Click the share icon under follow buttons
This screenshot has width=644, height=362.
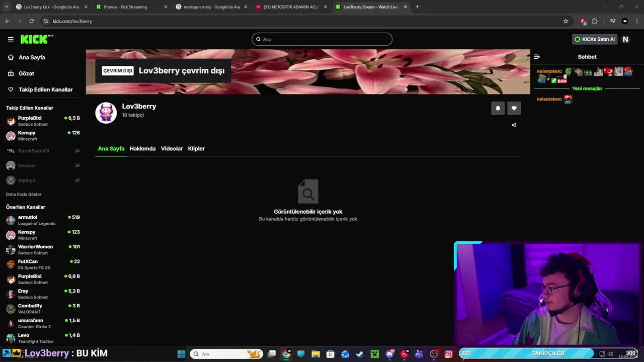[x=514, y=125]
